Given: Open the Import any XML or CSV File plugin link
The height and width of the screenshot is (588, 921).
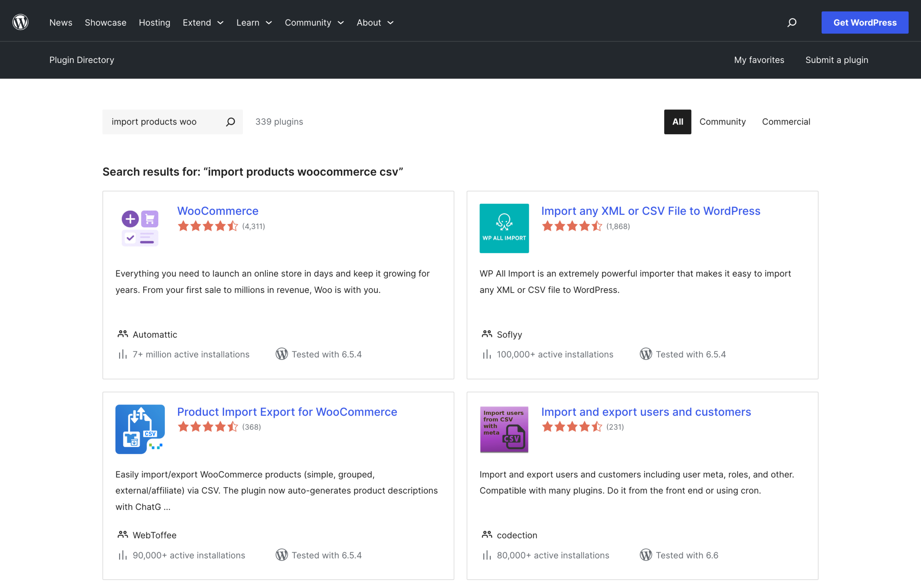Looking at the screenshot, I should tap(650, 211).
